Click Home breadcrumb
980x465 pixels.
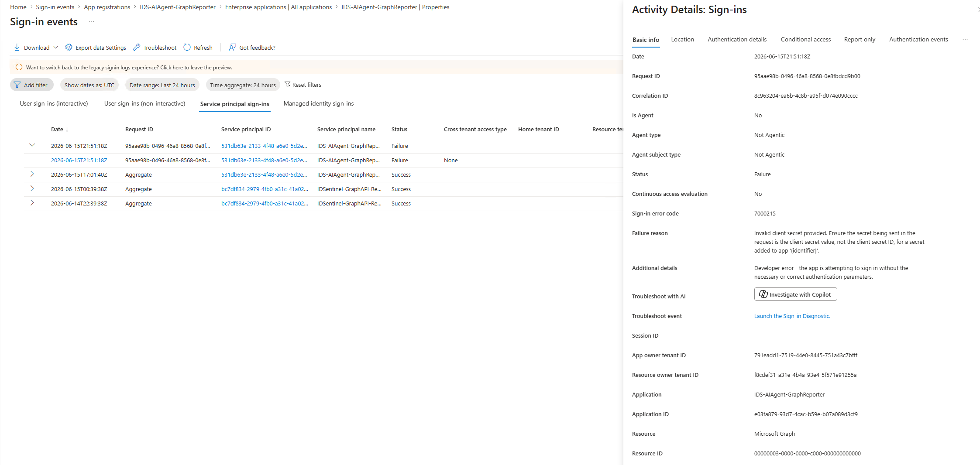(18, 7)
